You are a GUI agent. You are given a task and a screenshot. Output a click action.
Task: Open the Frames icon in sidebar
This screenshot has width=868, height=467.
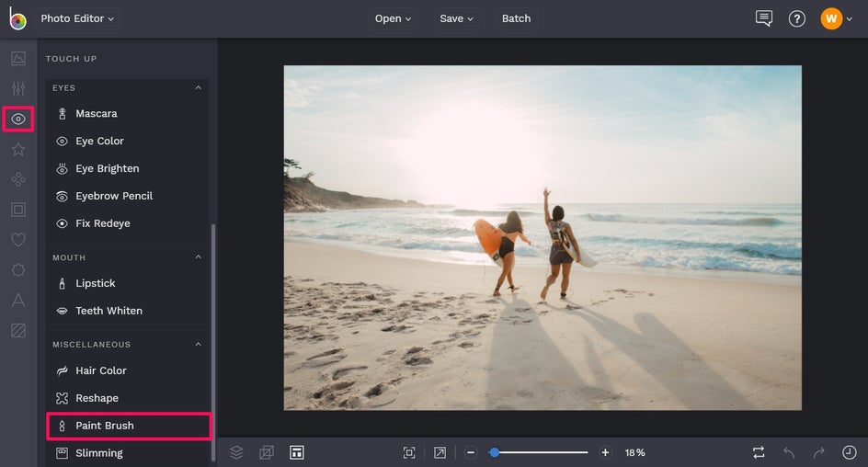(x=17, y=210)
